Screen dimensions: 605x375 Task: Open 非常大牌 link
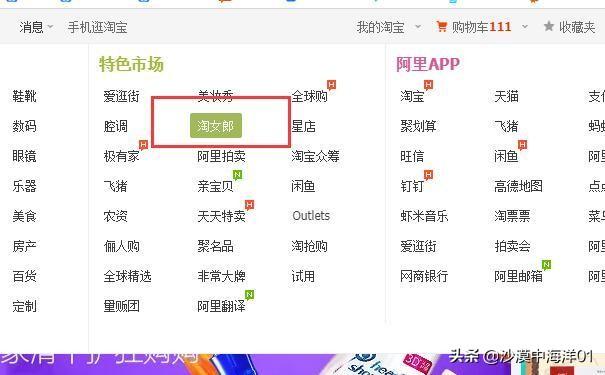(221, 276)
